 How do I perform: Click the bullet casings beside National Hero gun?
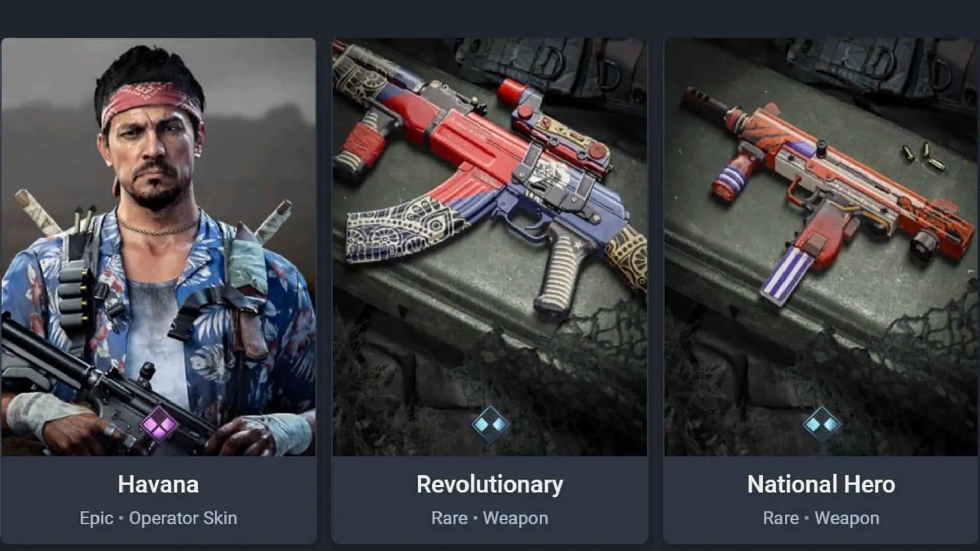tap(923, 157)
